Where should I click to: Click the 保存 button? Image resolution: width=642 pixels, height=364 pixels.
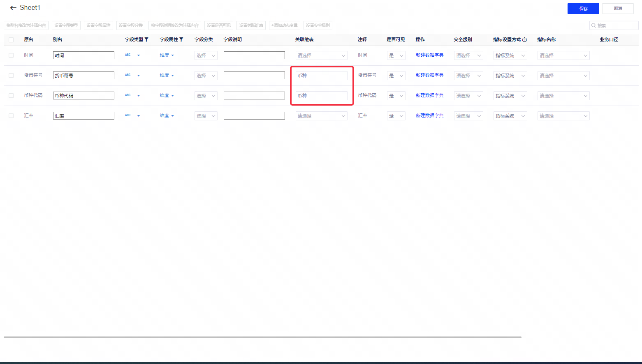tap(583, 9)
